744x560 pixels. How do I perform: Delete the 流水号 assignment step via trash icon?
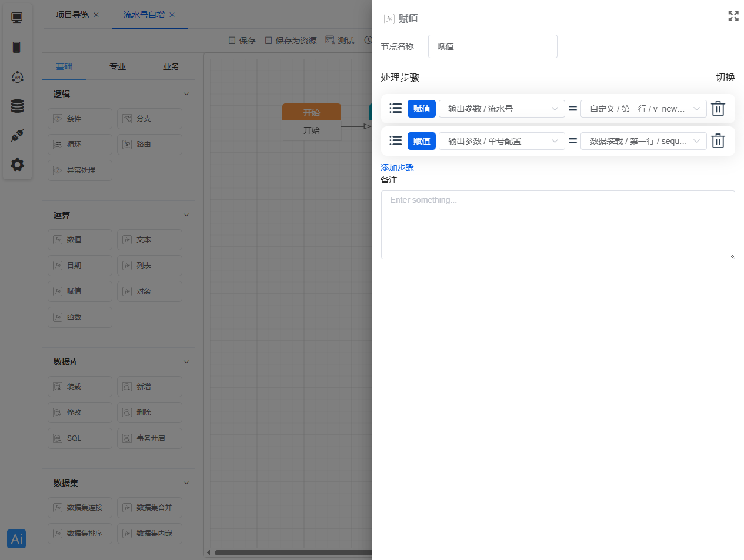click(x=718, y=108)
